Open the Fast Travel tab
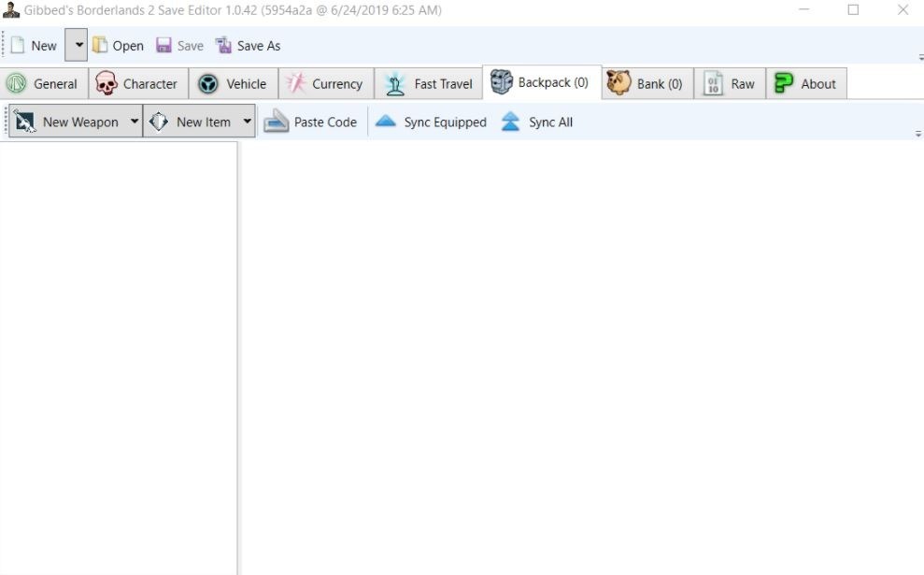924x575 pixels. click(x=429, y=83)
